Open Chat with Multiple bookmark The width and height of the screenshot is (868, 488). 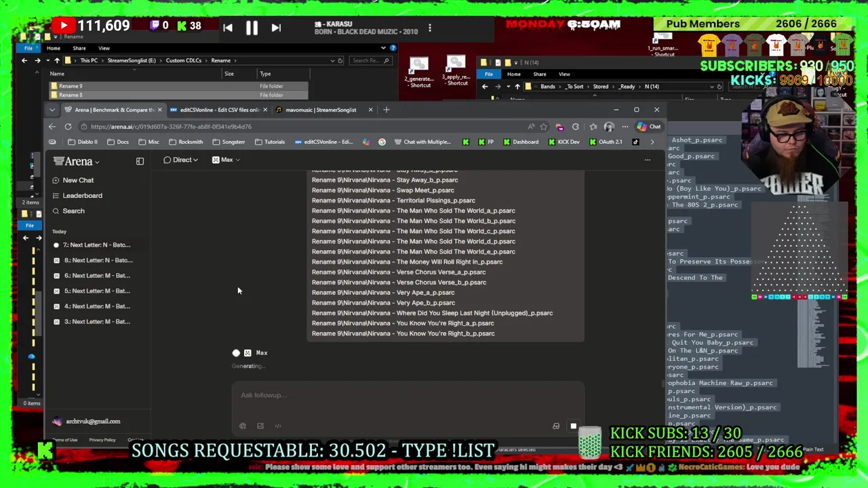422,142
